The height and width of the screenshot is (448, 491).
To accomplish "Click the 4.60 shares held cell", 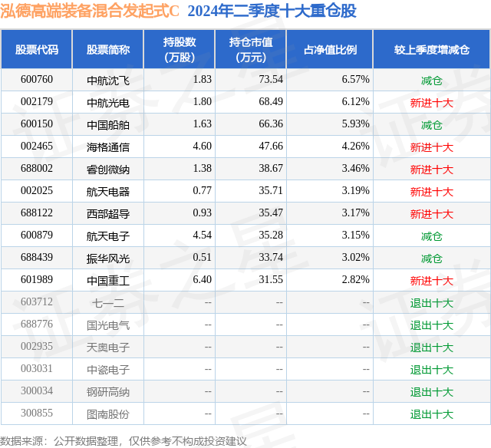I will (202, 146).
